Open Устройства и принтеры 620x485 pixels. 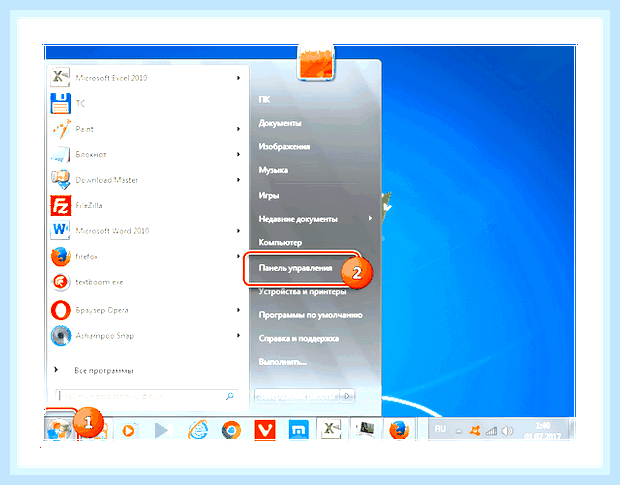(302, 291)
